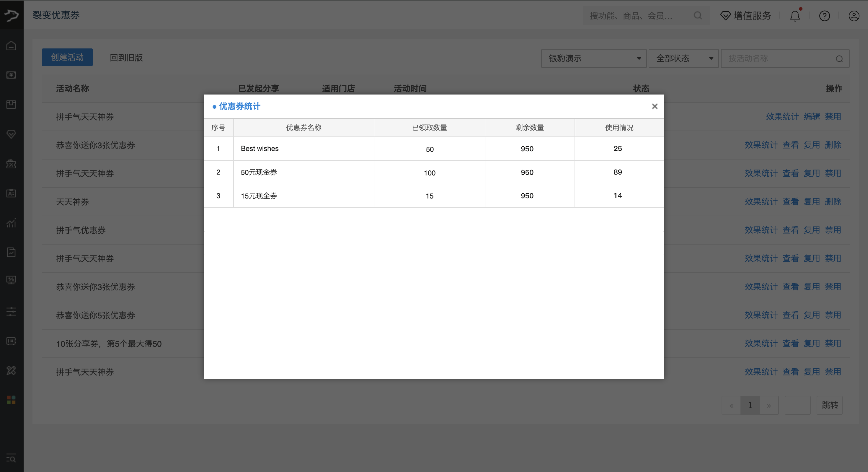Open the member diamond icon in sidebar

pyautogui.click(x=12, y=134)
